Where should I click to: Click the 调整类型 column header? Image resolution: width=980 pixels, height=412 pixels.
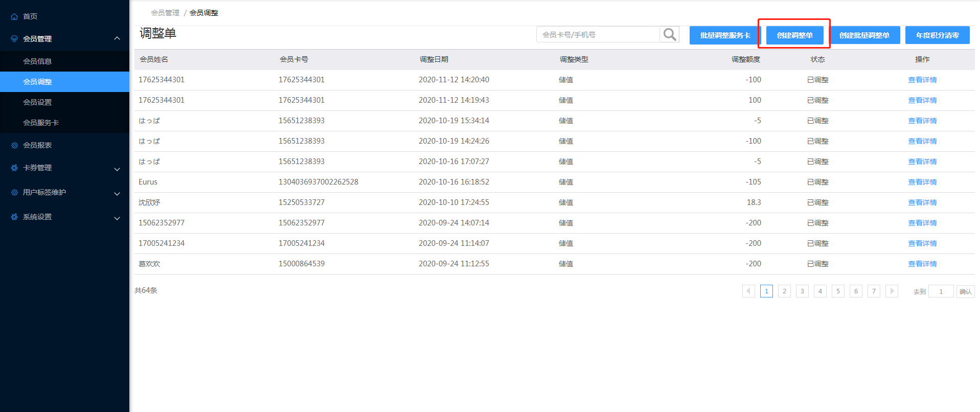(x=574, y=59)
